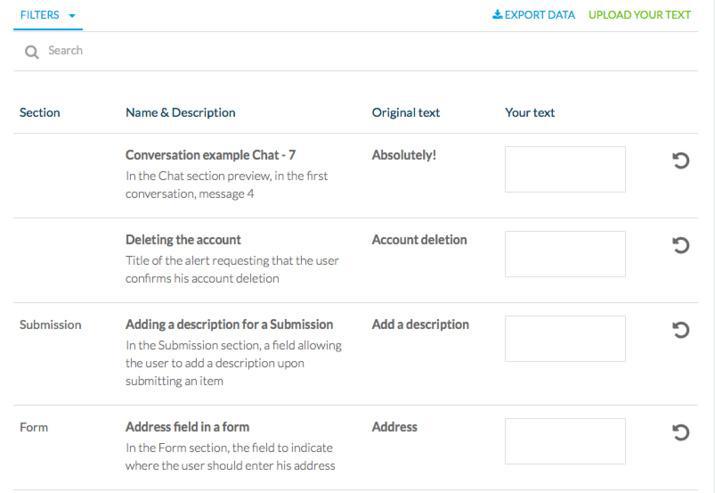The image size is (715, 493).
Task: Reset text for Address field row
Action: pos(680,432)
